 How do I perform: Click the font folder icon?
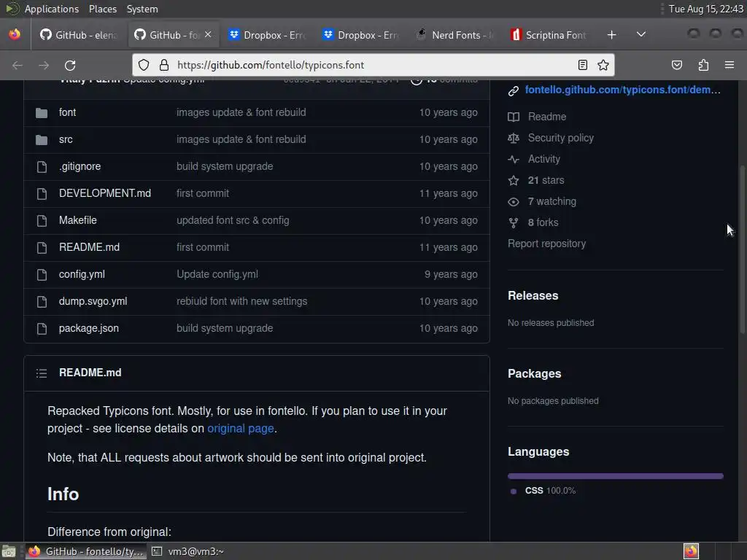tap(42, 113)
